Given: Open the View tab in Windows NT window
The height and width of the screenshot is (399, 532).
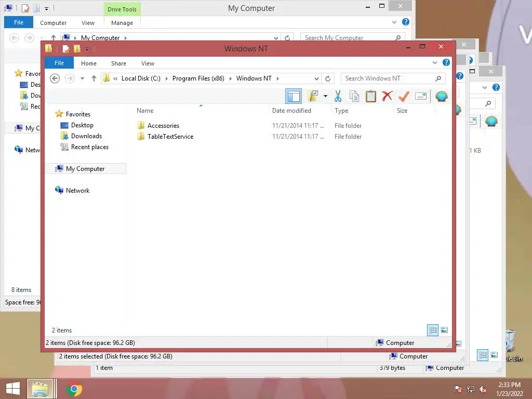Looking at the screenshot, I should (148, 63).
